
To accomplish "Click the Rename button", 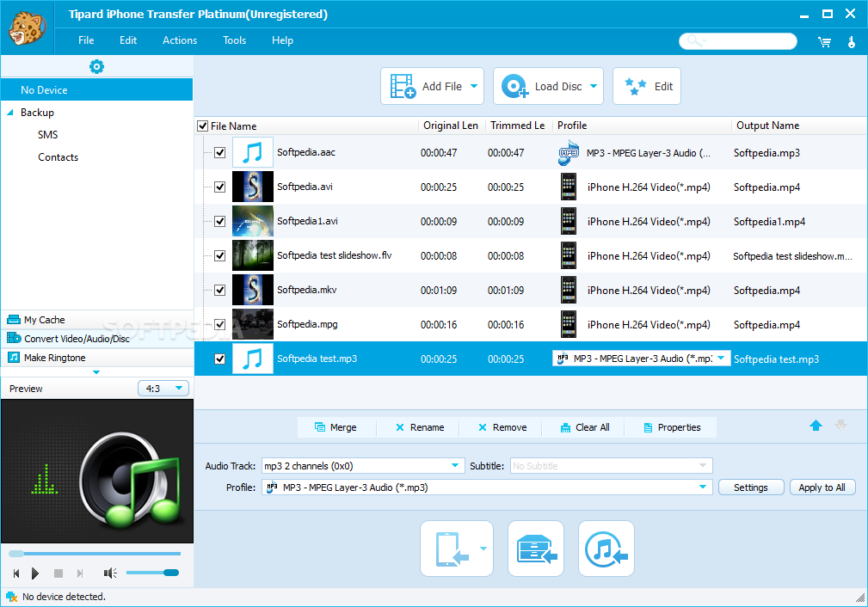I will pyautogui.click(x=419, y=427).
